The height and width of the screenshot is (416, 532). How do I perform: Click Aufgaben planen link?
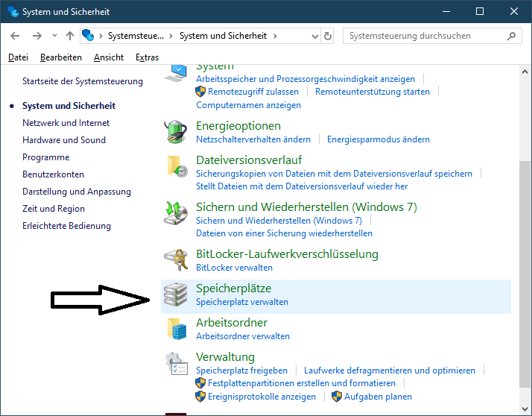pyautogui.click(x=378, y=397)
